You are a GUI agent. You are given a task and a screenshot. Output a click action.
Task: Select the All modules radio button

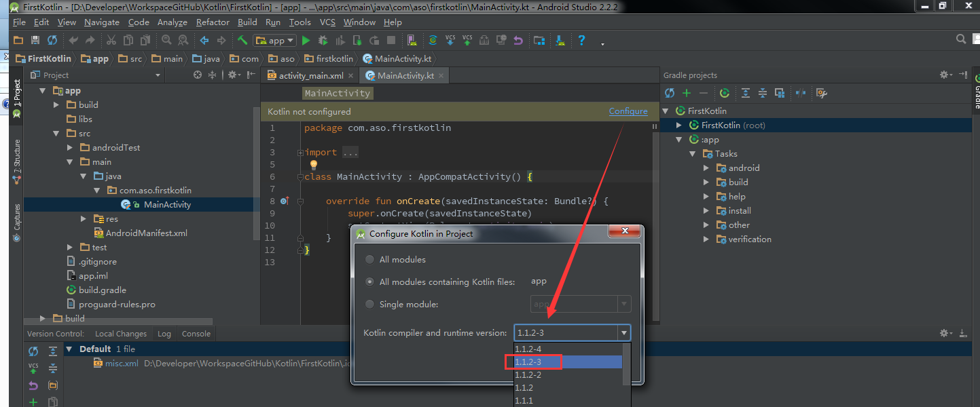pos(369,259)
